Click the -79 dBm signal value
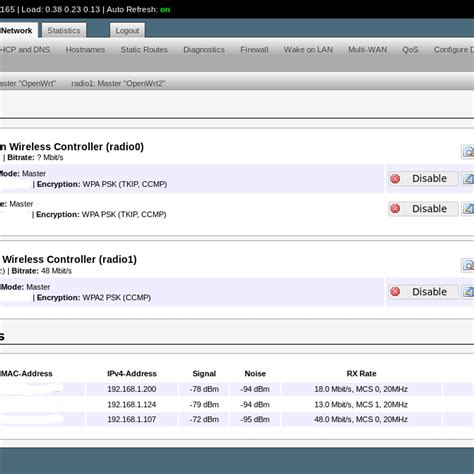This screenshot has height=474, width=474. point(204,404)
